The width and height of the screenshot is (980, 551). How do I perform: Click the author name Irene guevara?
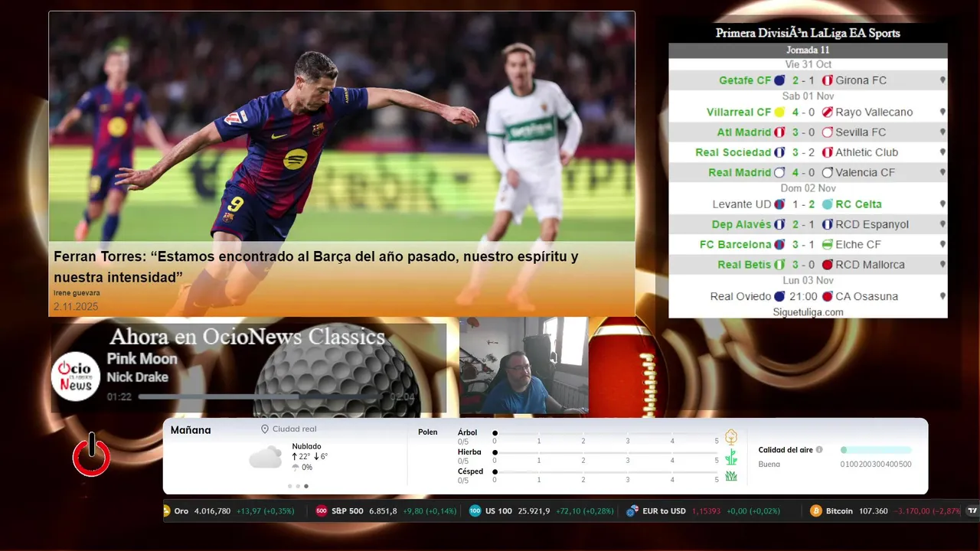point(77,293)
